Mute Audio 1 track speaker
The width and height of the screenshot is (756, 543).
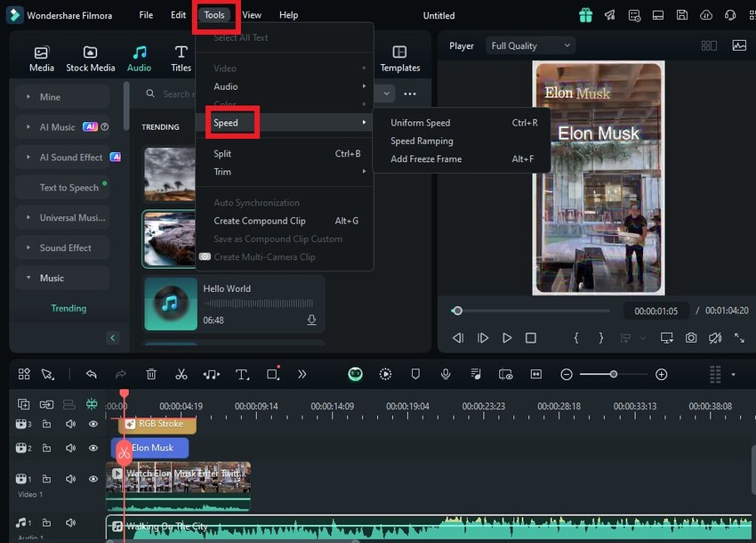pyautogui.click(x=70, y=523)
